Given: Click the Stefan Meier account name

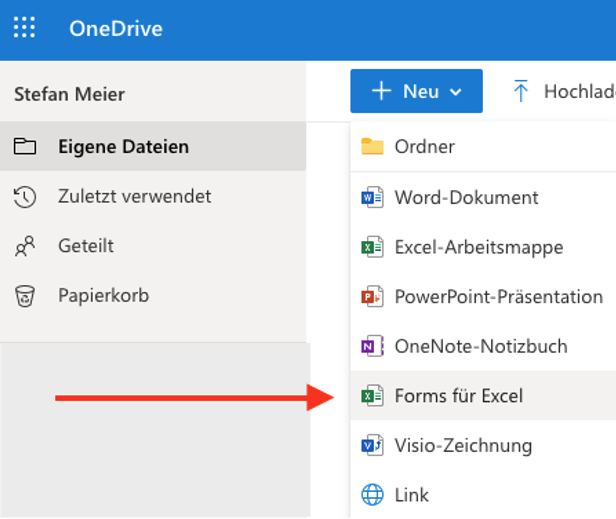Looking at the screenshot, I should tap(69, 94).
